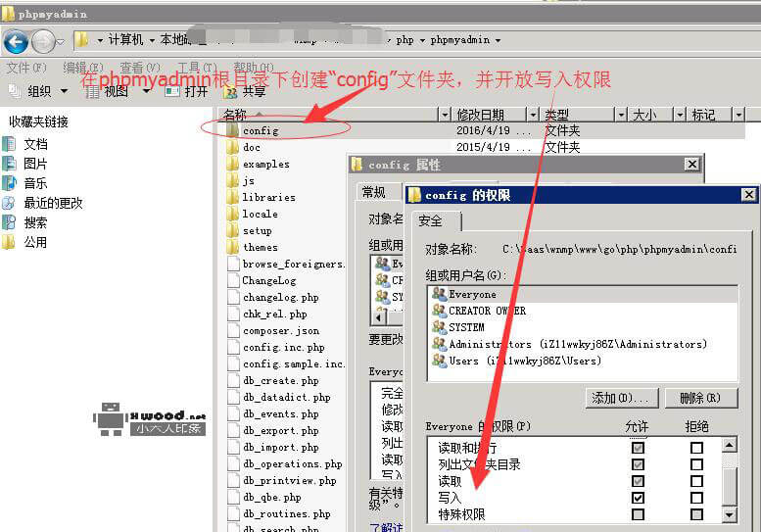Viewport: 761px width, 532px height.
Task: Click the forward navigation arrow
Action: [43, 42]
